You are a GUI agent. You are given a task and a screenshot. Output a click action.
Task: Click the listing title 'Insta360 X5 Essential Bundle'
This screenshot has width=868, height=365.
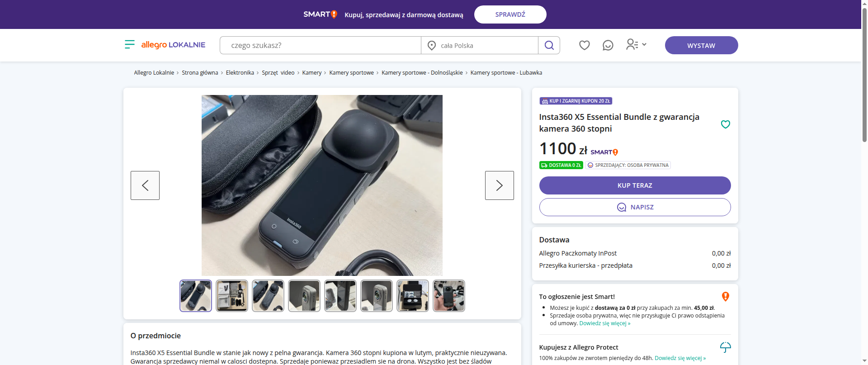click(x=619, y=123)
